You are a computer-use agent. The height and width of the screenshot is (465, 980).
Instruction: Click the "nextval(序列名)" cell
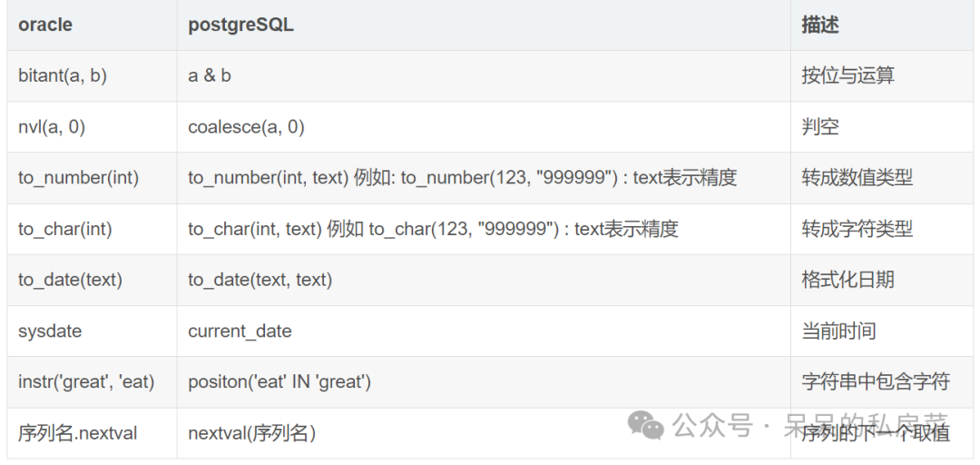(251, 434)
